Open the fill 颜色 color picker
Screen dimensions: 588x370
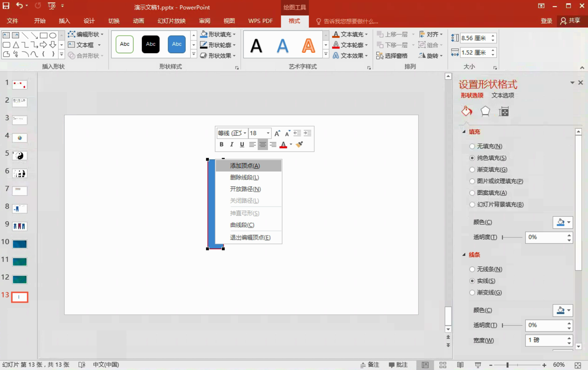click(x=563, y=222)
